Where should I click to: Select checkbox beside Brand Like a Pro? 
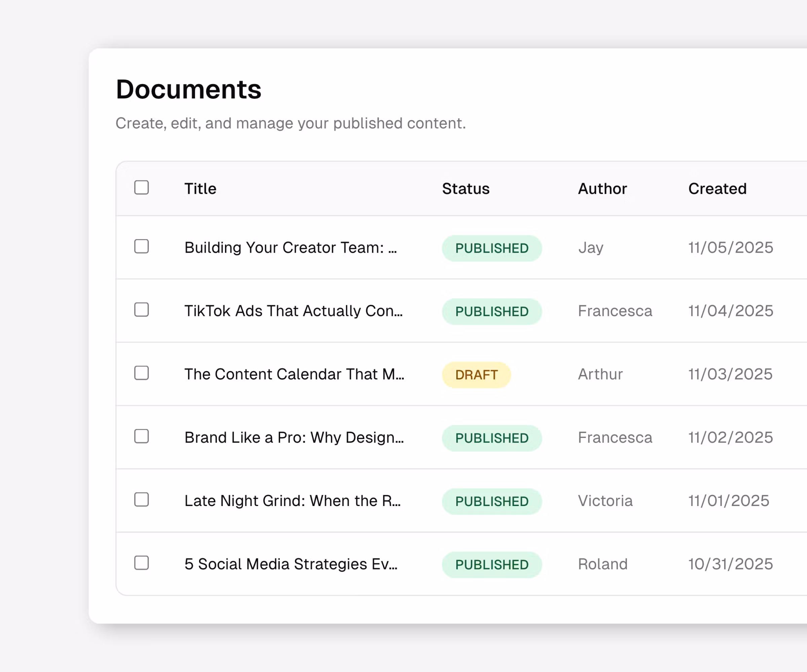[142, 436]
